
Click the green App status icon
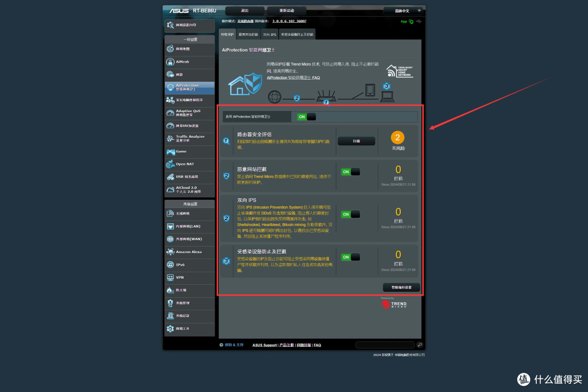[x=411, y=21]
